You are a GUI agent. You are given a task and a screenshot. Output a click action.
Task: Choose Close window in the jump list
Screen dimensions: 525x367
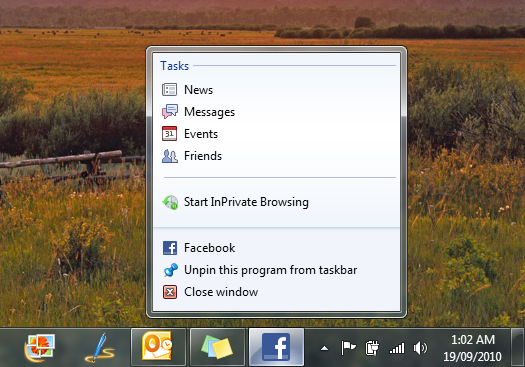(276, 292)
